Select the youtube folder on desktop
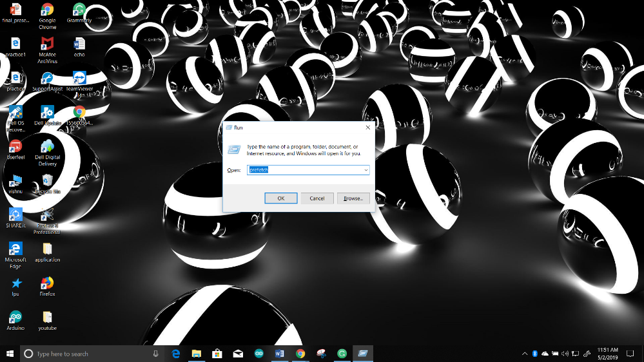 pos(47,321)
